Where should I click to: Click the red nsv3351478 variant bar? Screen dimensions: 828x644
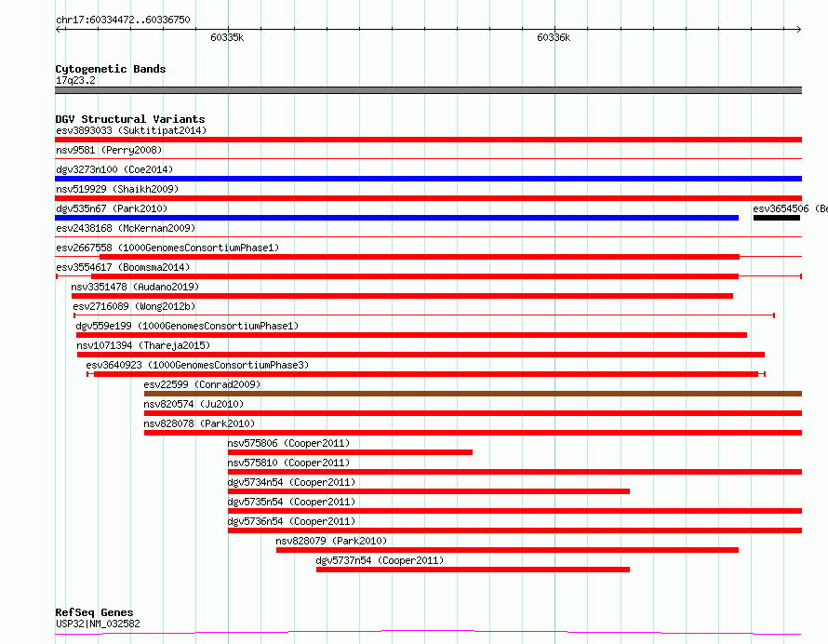point(403,296)
